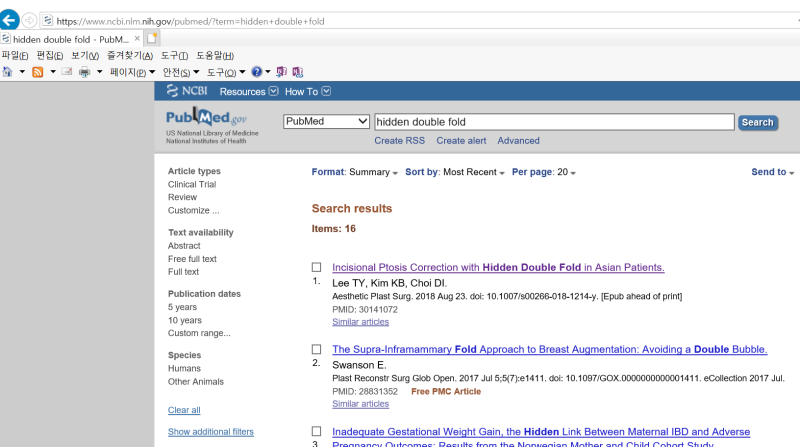Filter by Clinical Trial article type
This screenshot has height=447, width=800.
[x=192, y=184]
